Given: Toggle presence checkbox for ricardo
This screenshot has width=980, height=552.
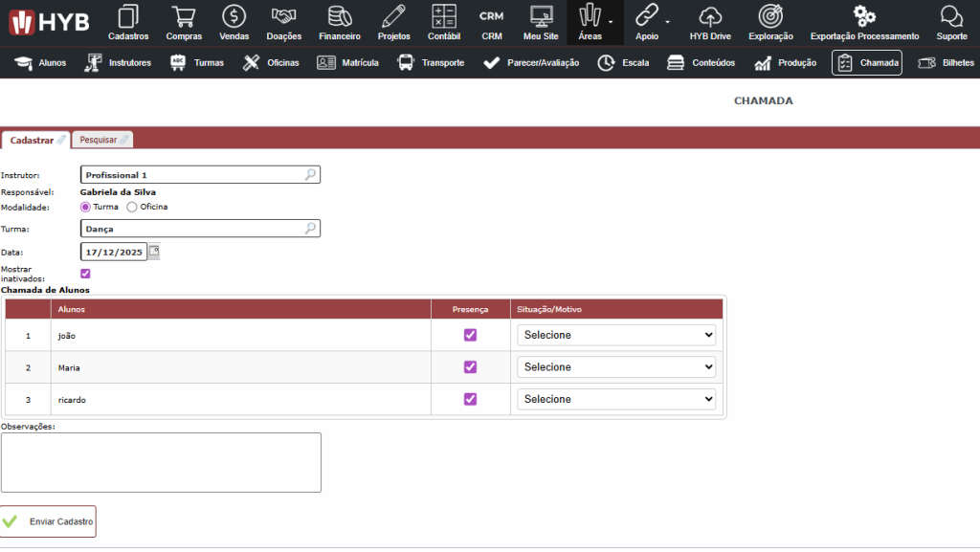Looking at the screenshot, I should (470, 399).
